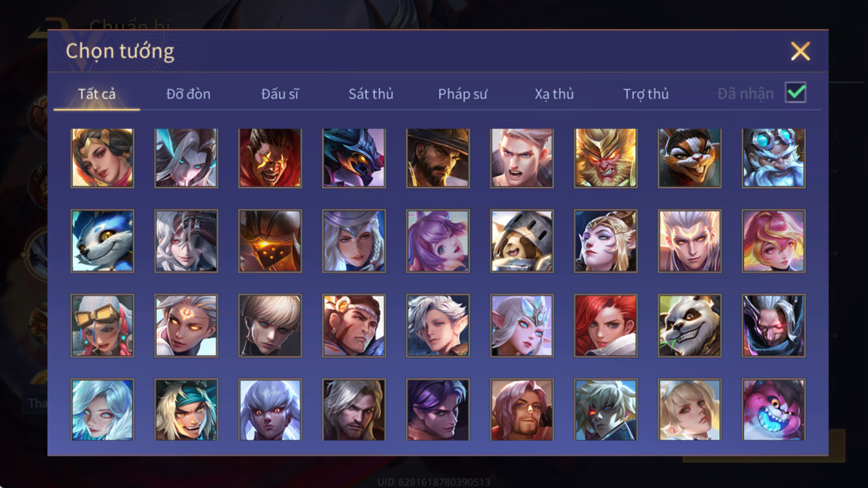Select the dark dragon-armored hero portrait

[354, 158]
